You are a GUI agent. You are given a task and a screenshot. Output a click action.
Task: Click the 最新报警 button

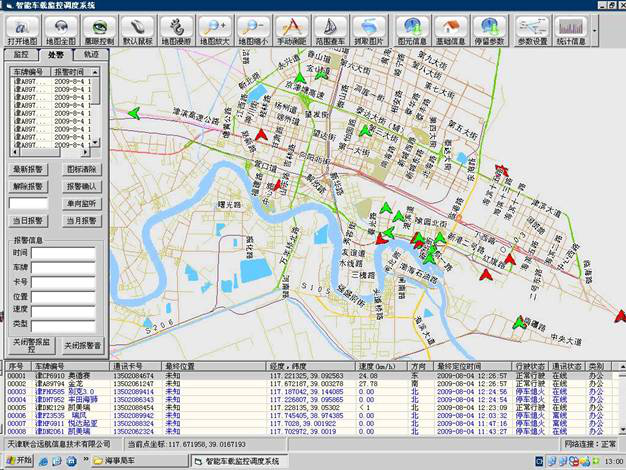click(x=29, y=170)
